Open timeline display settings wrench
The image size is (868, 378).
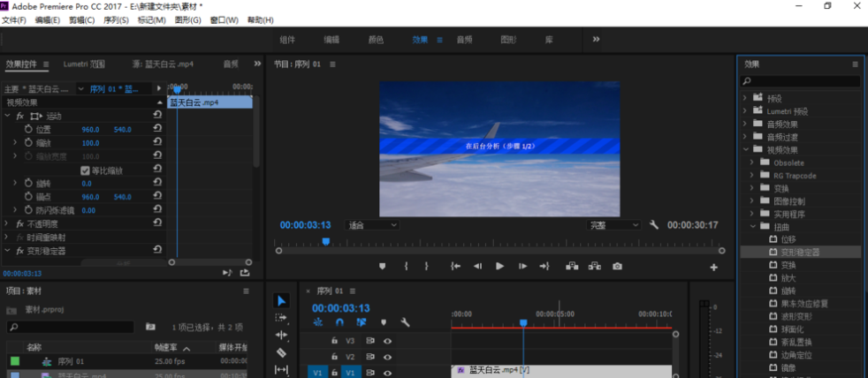[405, 322]
